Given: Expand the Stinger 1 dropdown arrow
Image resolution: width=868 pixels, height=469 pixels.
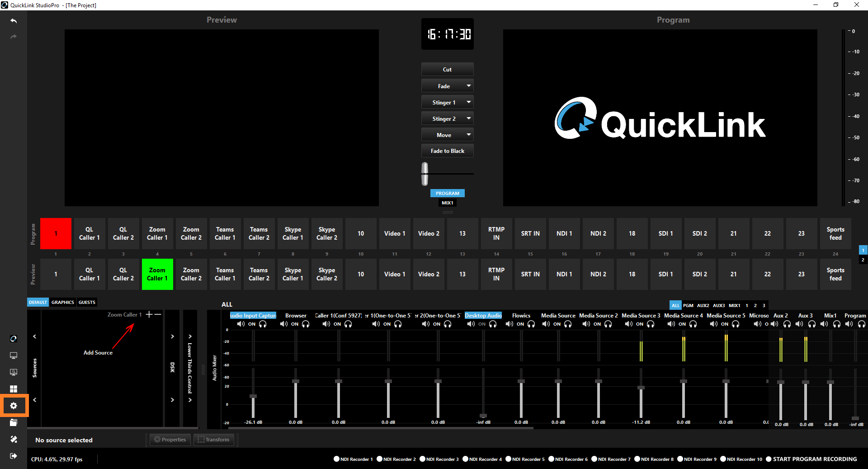Looking at the screenshot, I should coord(468,102).
